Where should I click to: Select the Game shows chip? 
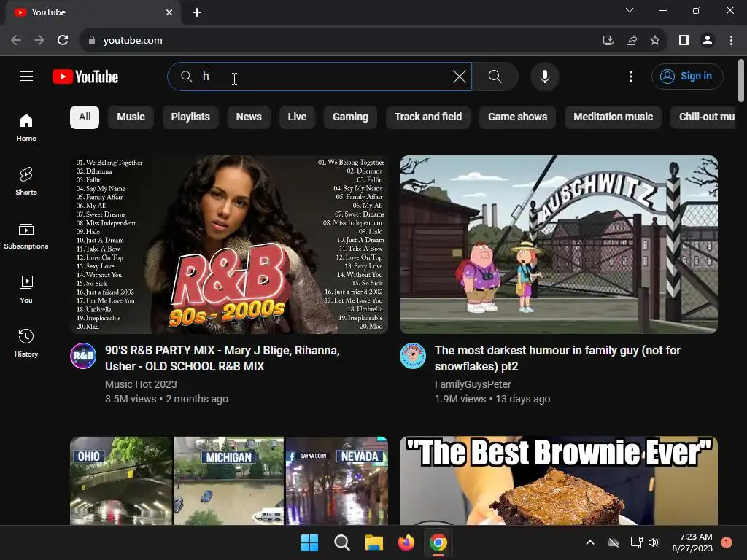[x=517, y=117]
